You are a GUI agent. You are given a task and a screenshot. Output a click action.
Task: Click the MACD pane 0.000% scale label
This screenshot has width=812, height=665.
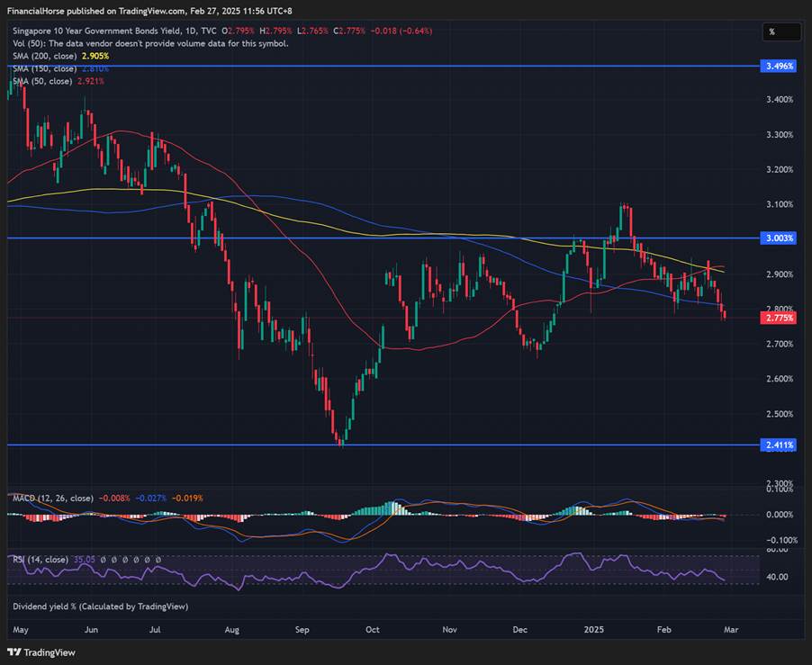(x=777, y=515)
